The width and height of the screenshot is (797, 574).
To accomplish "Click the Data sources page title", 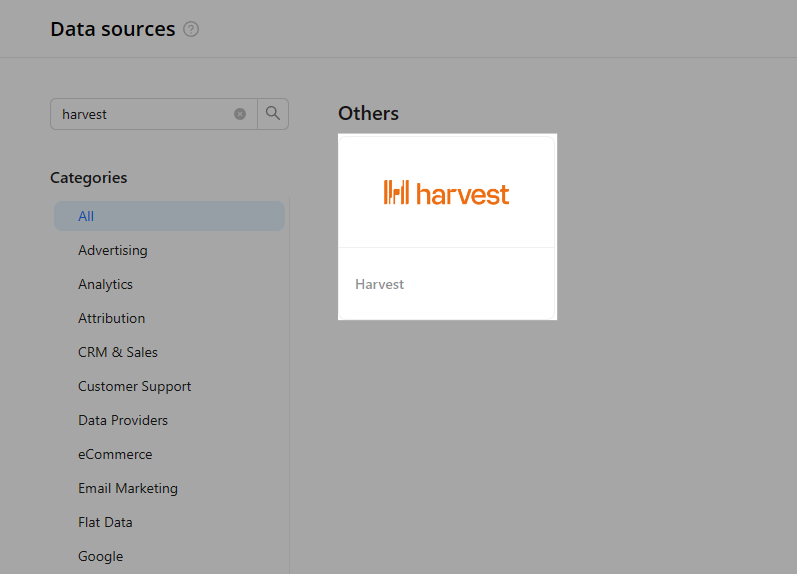I will coord(113,29).
